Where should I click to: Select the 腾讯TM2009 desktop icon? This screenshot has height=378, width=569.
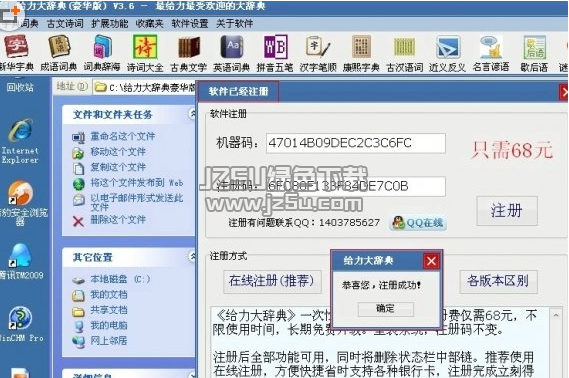pos(21,261)
